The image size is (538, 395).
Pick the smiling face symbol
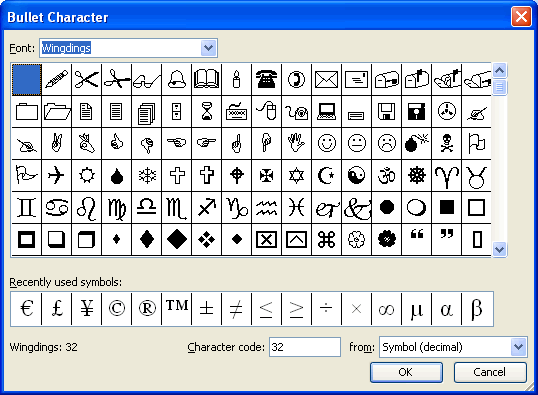327,143
